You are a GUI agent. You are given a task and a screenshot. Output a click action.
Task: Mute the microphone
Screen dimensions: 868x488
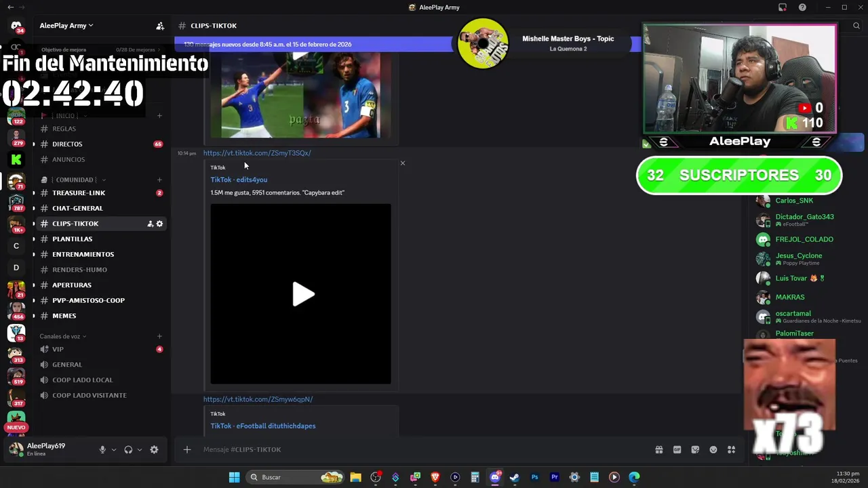pos(102,449)
